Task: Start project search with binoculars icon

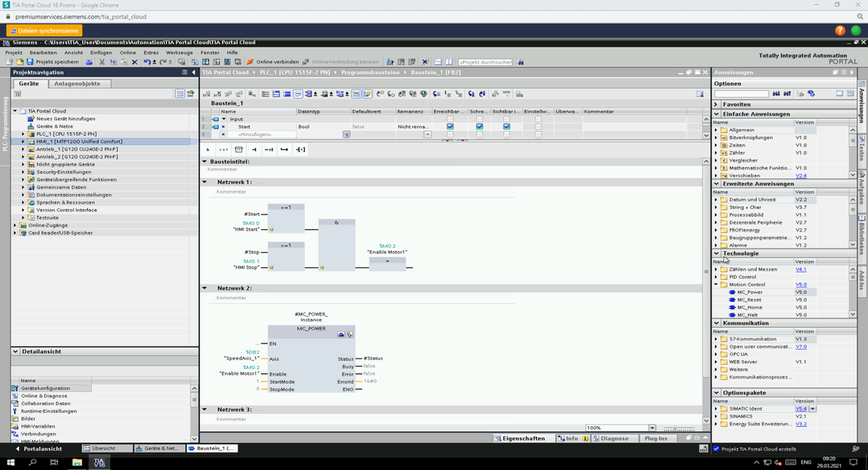Action: point(520,62)
